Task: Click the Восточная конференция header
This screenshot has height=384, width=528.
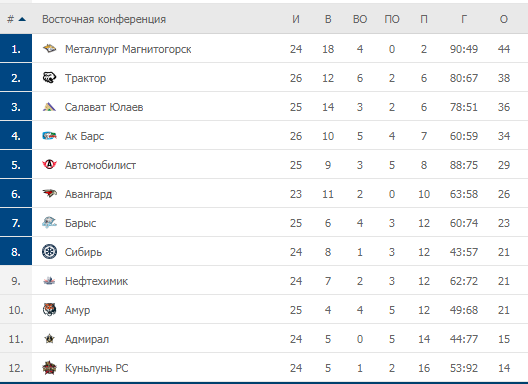Action: [104, 19]
